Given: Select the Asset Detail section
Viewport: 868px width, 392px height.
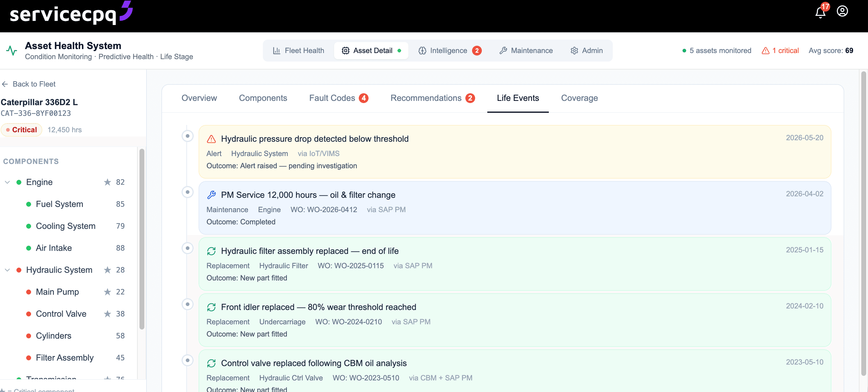Looking at the screenshot, I should (x=371, y=51).
